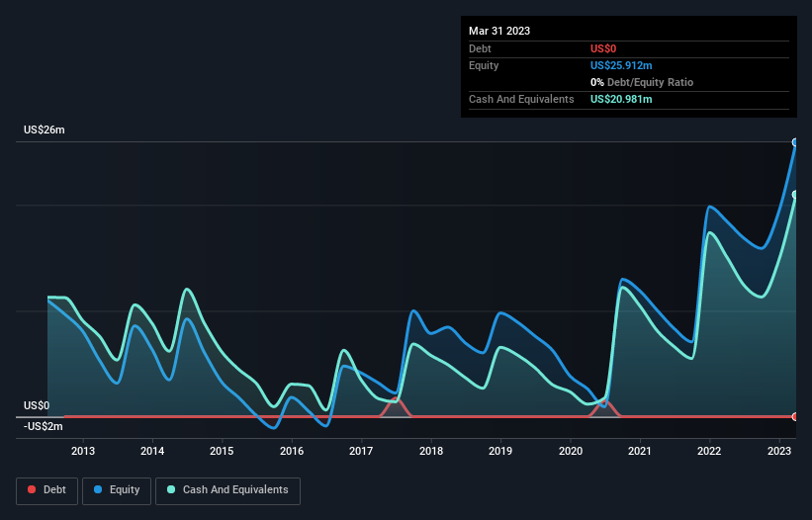The width and height of the screenshot is (812, 520).
Task: Click the 2016 axis label
Action: tap(292, 451)
